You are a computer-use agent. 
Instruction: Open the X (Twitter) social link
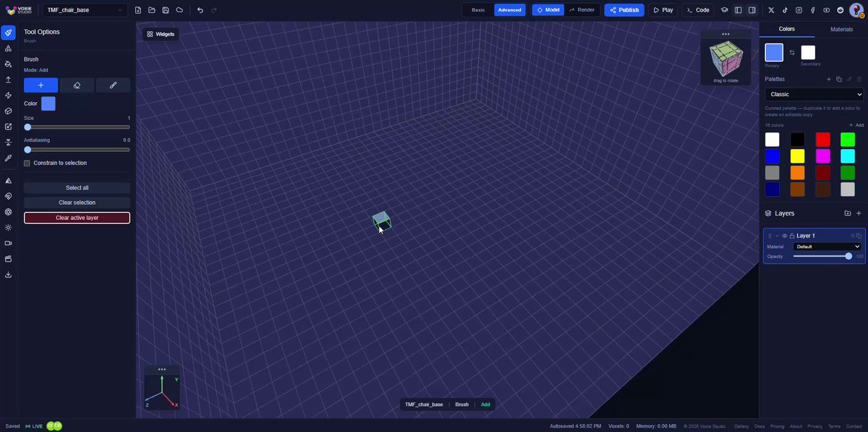[771, 10]
